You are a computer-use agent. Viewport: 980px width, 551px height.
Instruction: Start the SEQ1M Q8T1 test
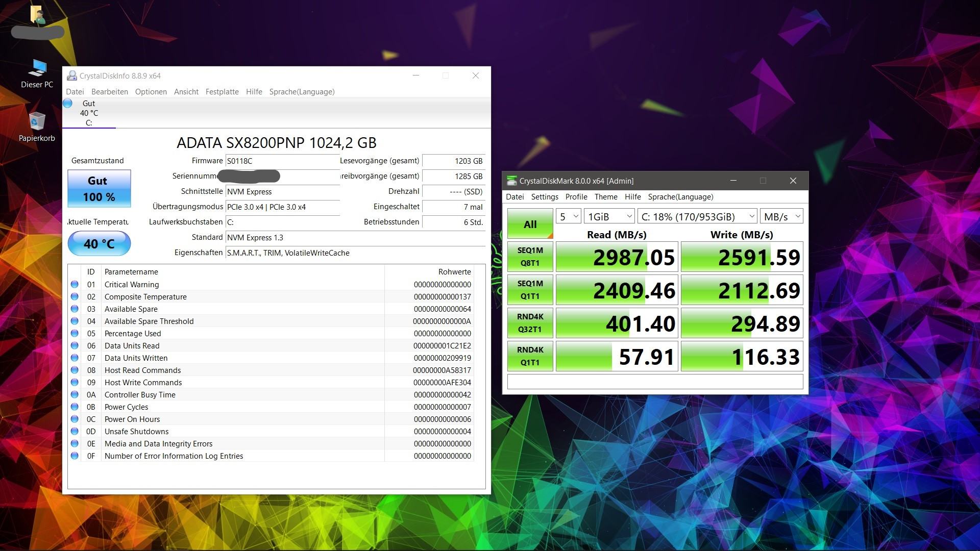[x=530, y=257]
